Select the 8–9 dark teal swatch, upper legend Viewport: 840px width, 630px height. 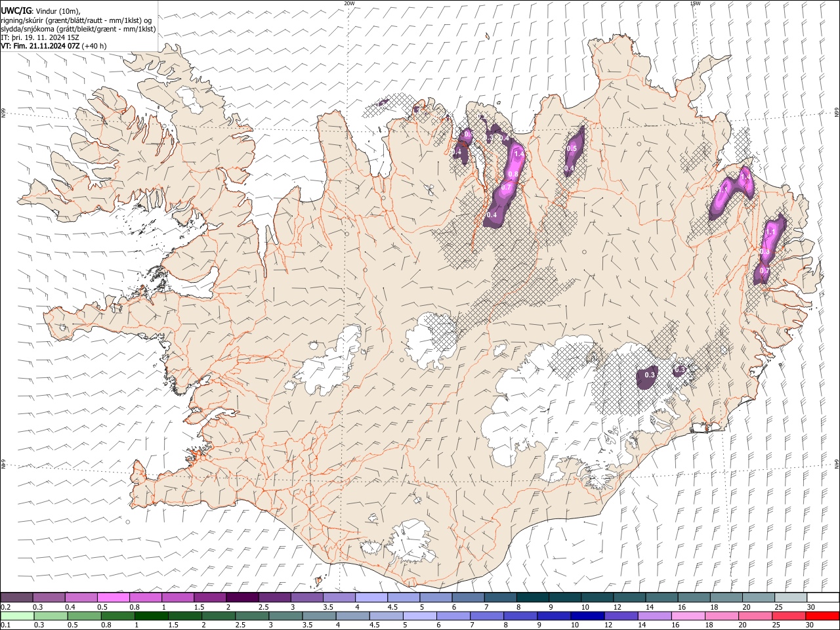[532, 597]
